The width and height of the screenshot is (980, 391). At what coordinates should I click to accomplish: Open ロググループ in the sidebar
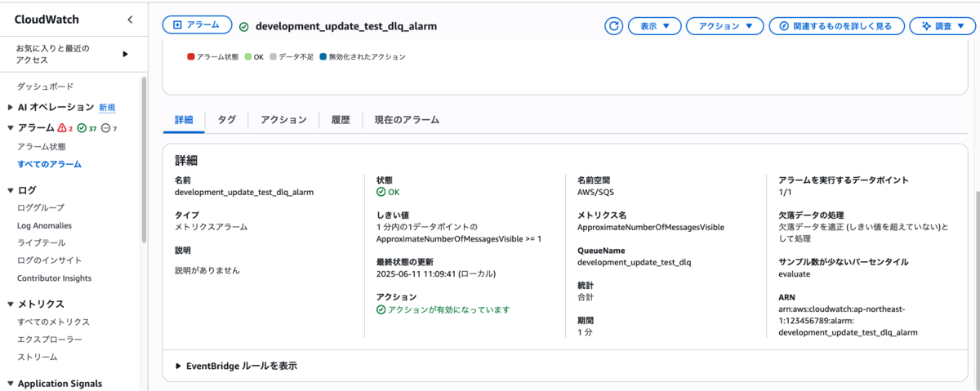click(41, 208)
